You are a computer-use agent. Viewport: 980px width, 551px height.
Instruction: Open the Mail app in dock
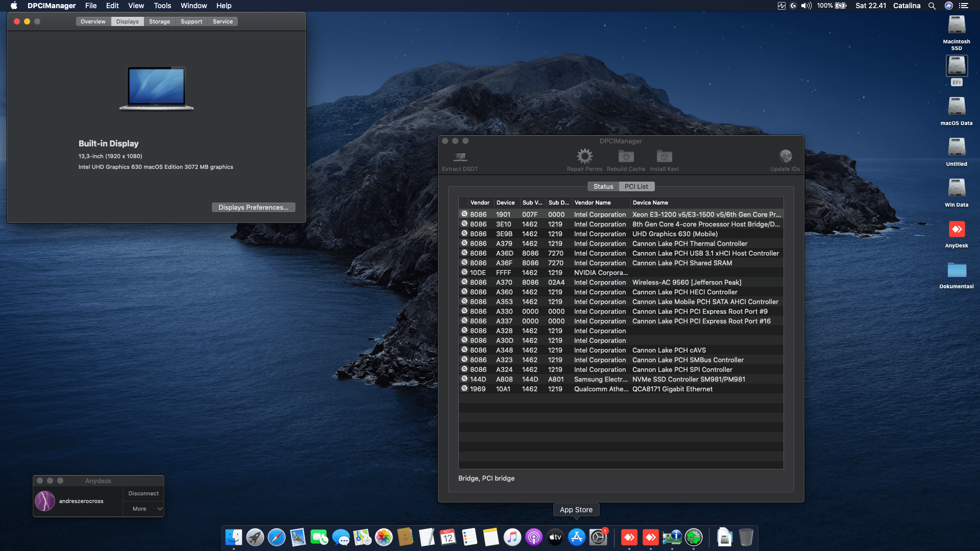(298, 537)
